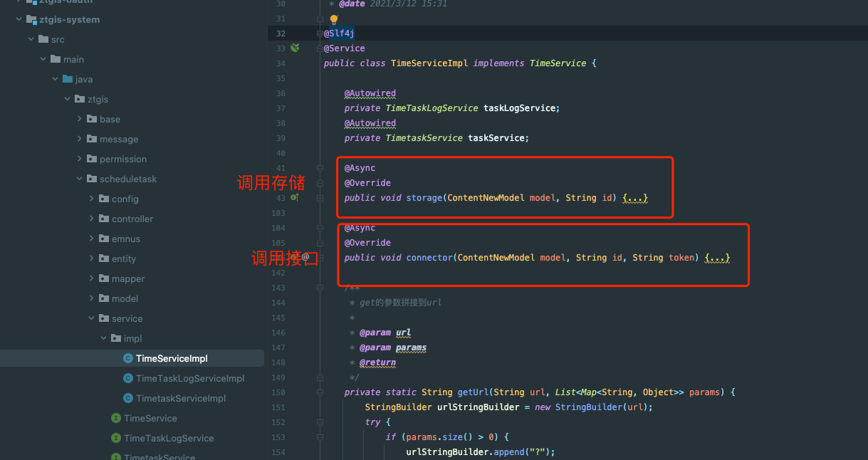
Task: Click the ztgis-system module folder icon
Action: pyautogui.click(x=31, y=20)
